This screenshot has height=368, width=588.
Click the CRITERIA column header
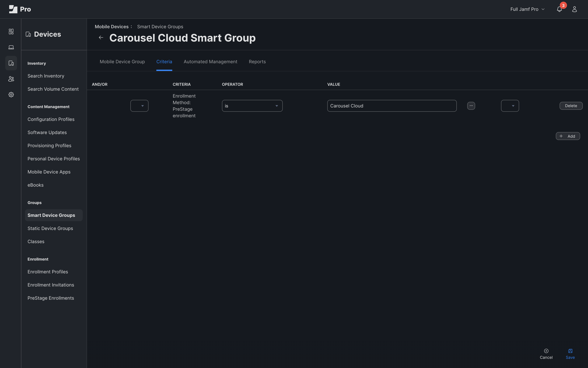pos(182,84)
